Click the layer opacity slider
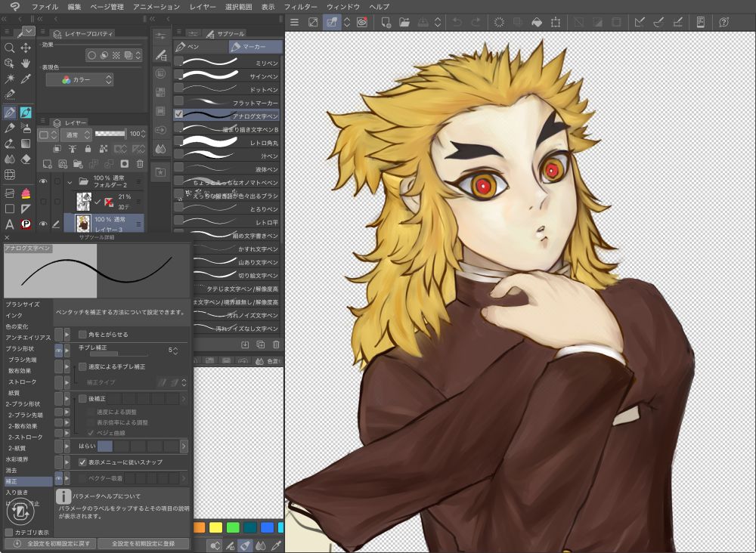Viewport: 756px width, 553px height. coord(110,134)
